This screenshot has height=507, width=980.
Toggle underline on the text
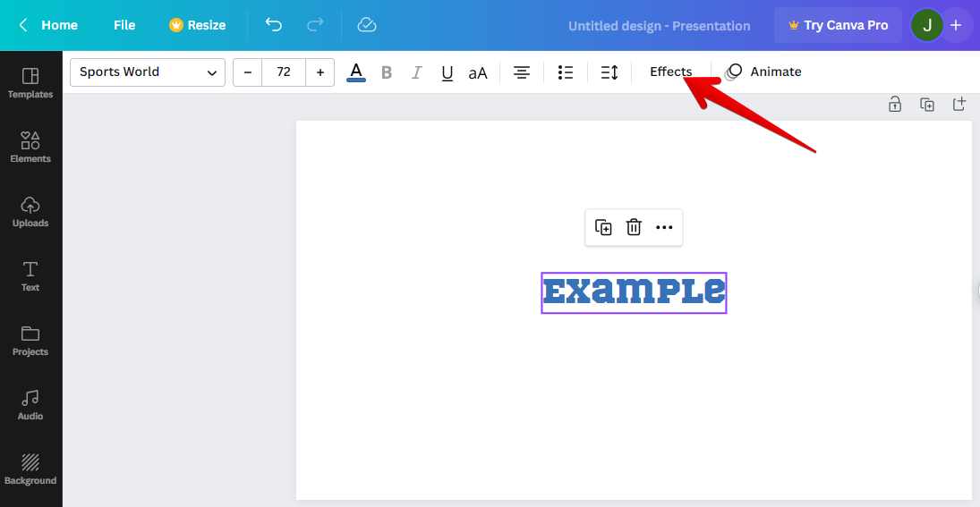point(447,72)
